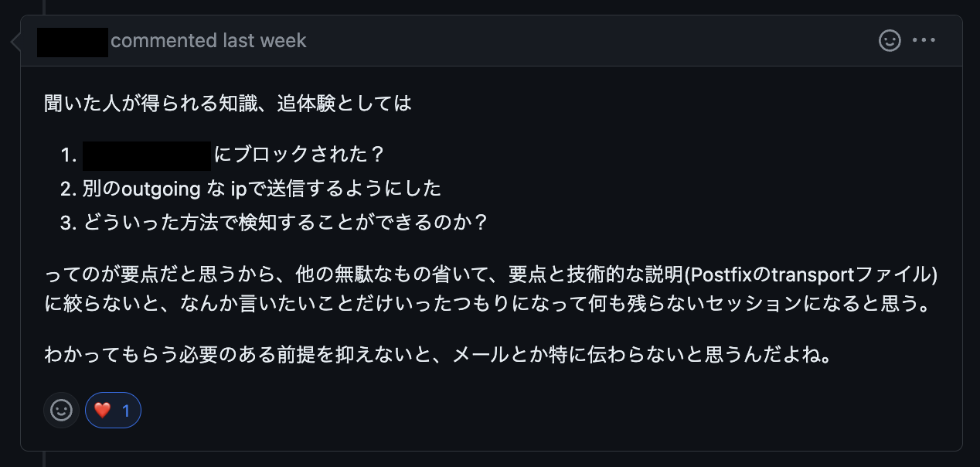Open the emoji reaction picker in comment header
Image resolution: width=980 pixels, height=467 pixels.
[x=890, y=41]
